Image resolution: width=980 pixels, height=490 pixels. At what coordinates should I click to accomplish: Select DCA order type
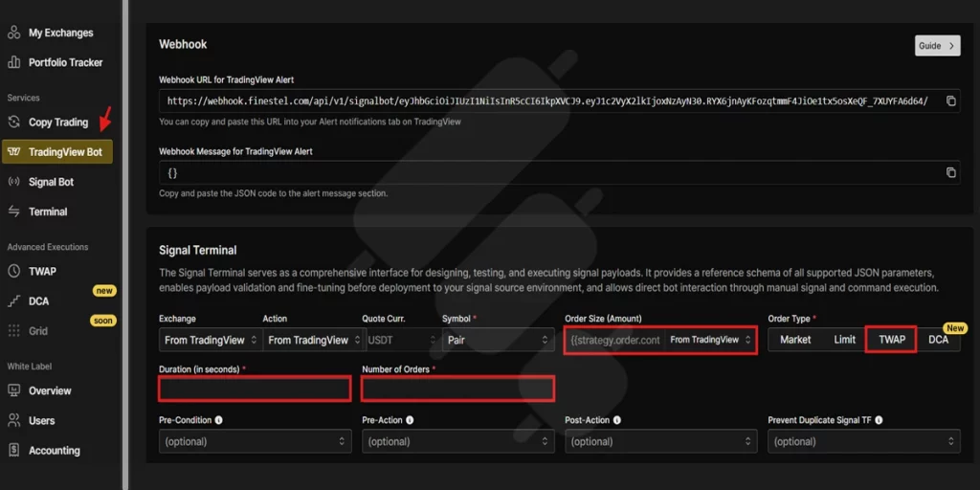938,340
